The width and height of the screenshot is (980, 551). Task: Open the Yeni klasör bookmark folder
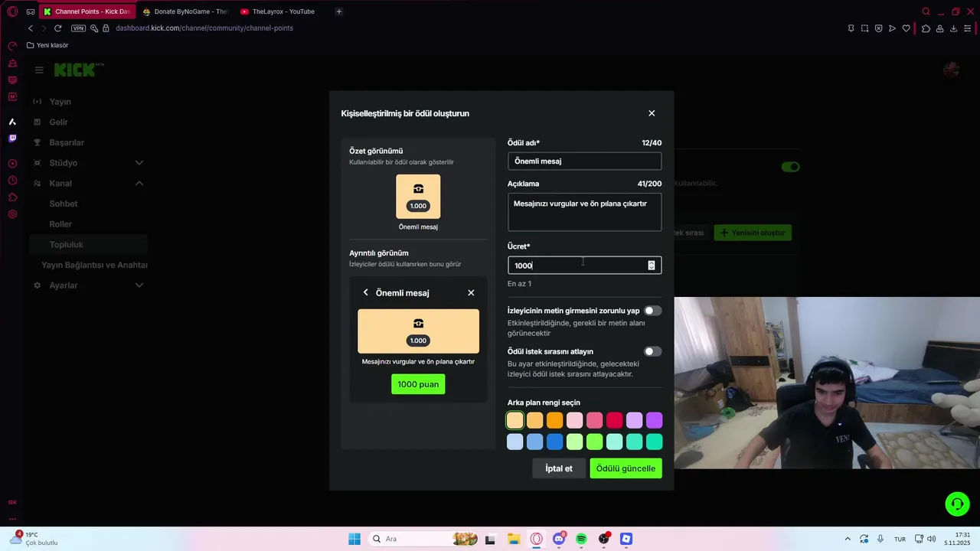click(x=47, y=45)
